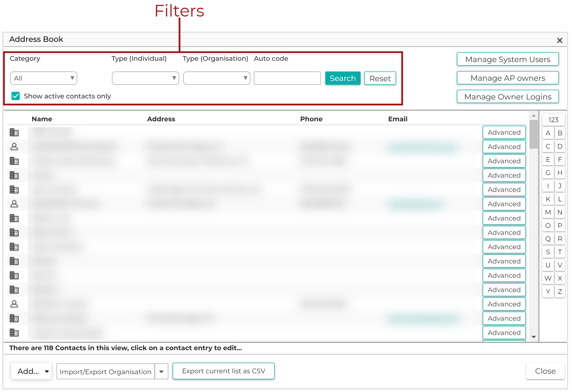Jump to contacts starting with B
The width and height of the screenshot is (572, 392).
[x=560, y=133]
